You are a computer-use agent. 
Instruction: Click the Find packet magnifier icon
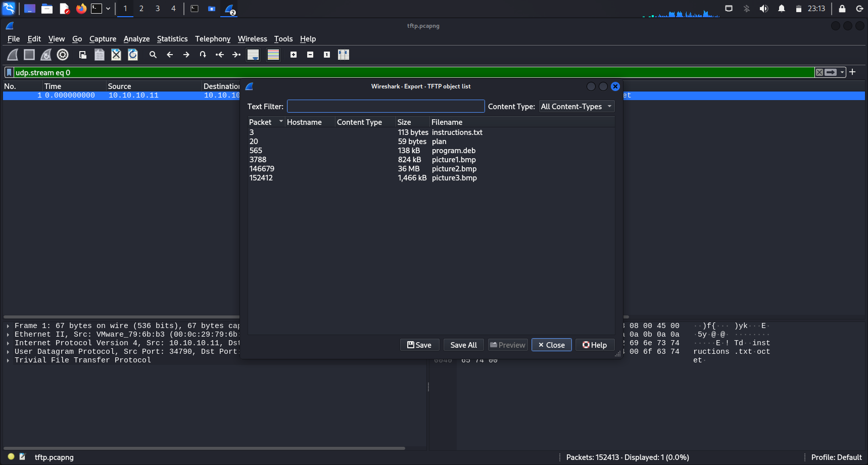point(153,55)
